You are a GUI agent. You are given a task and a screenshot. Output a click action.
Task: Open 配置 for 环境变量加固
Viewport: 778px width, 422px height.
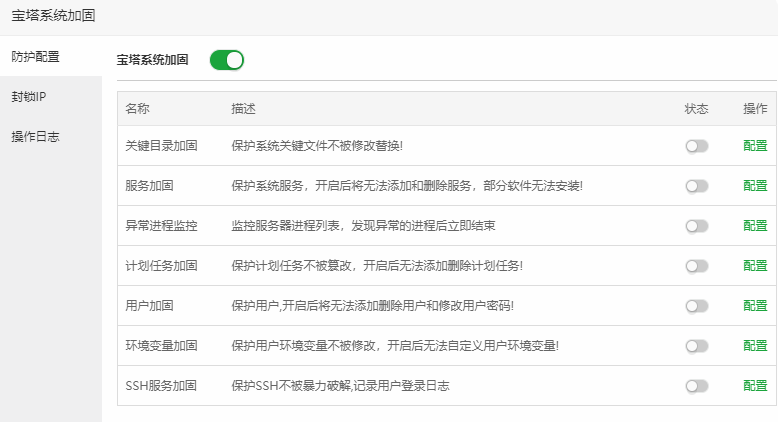point(755,346)
